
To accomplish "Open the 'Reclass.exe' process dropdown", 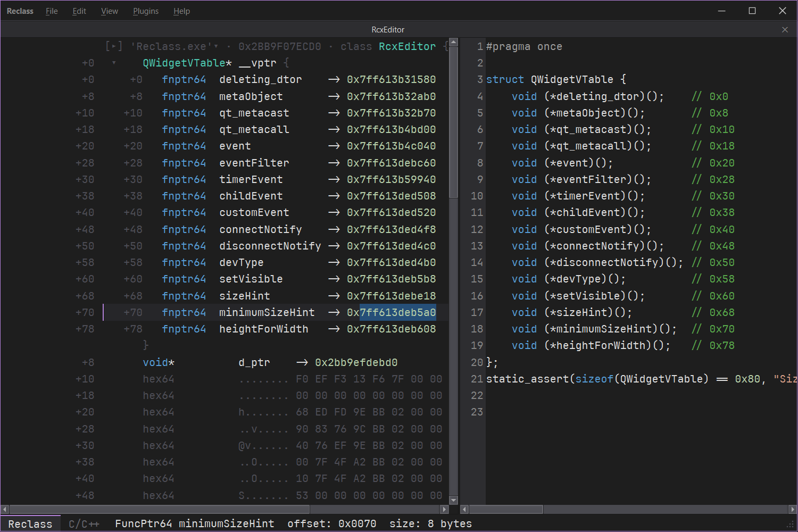I will click(174, 46).
